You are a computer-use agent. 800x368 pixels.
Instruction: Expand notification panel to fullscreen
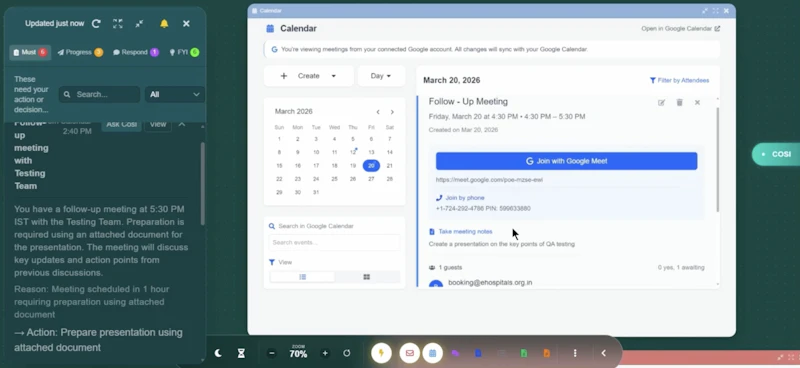pos(118,23)
